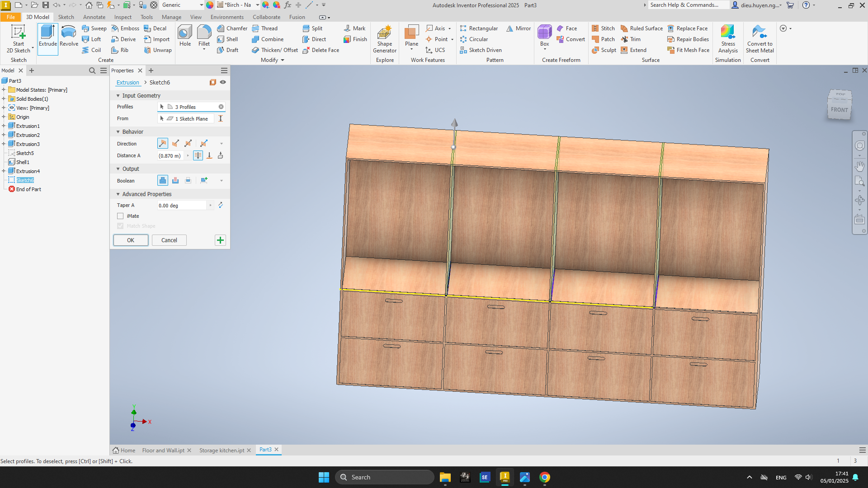The width and height of the screenshot is (868, 488).
Task: Open the Shape Generator
Action: [x=385, y=39]
